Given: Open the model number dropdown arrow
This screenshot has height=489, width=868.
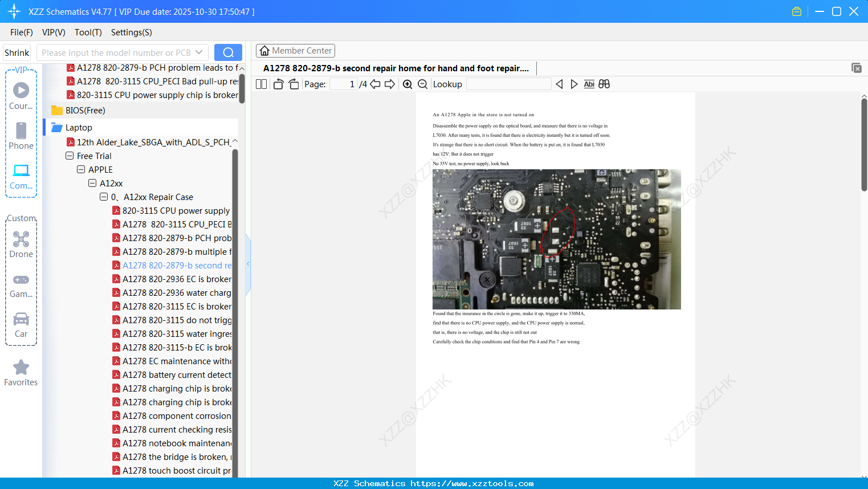Looking at the screenshot, I should point(199,52).
